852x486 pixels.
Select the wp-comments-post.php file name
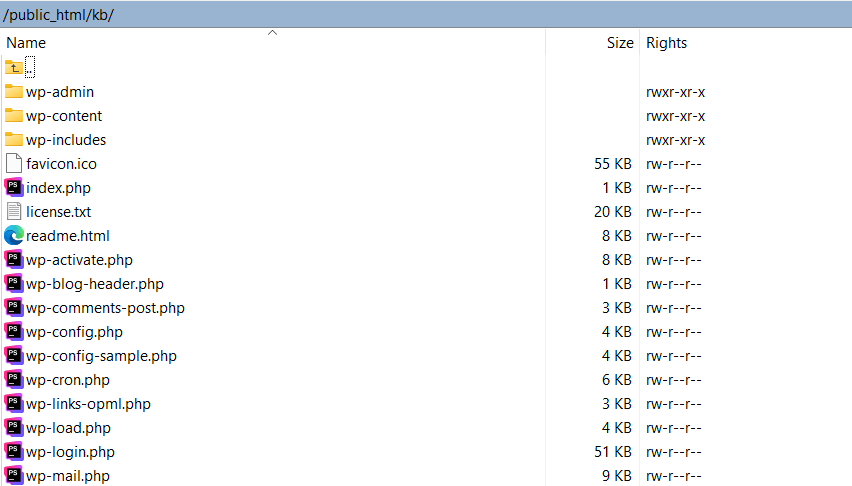click(x=105, y=308)
